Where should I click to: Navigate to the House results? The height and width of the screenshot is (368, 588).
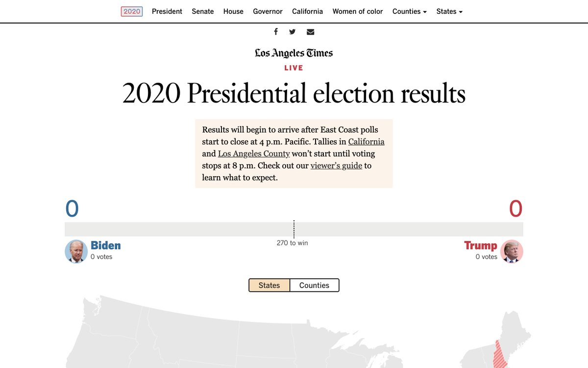click(x=233, y=11)
